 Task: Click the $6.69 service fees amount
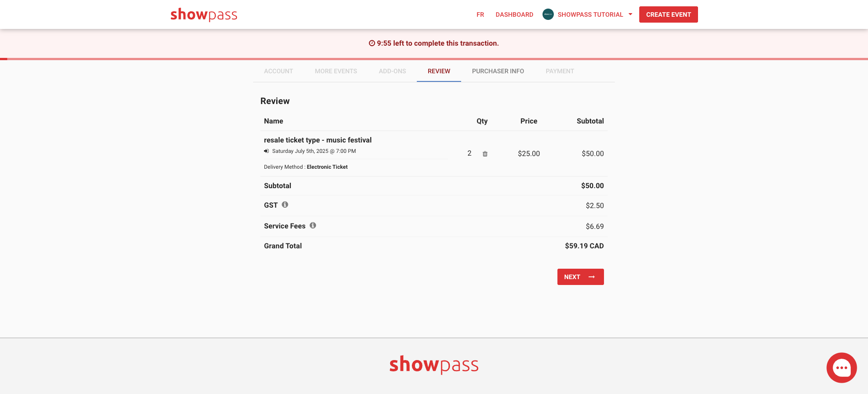(594, 227)
